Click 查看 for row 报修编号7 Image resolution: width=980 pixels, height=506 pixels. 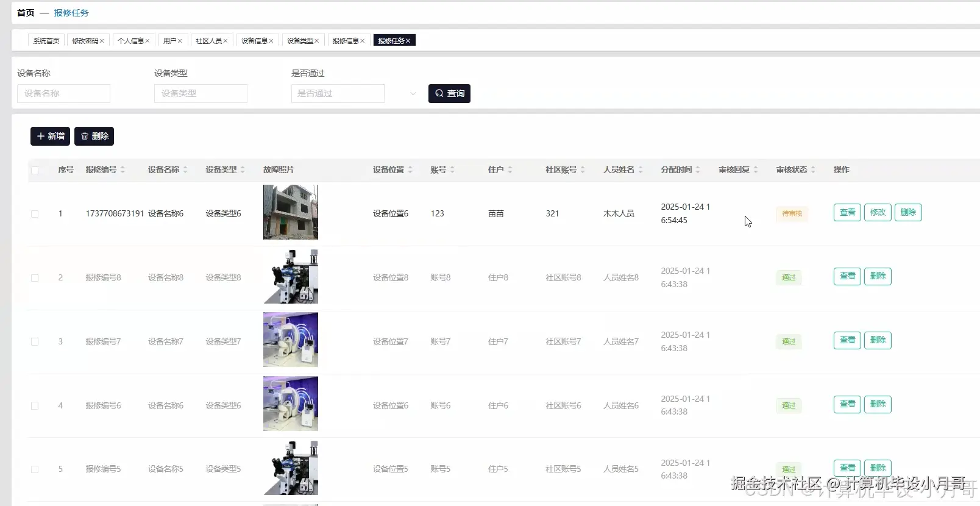tap(847, 340)
